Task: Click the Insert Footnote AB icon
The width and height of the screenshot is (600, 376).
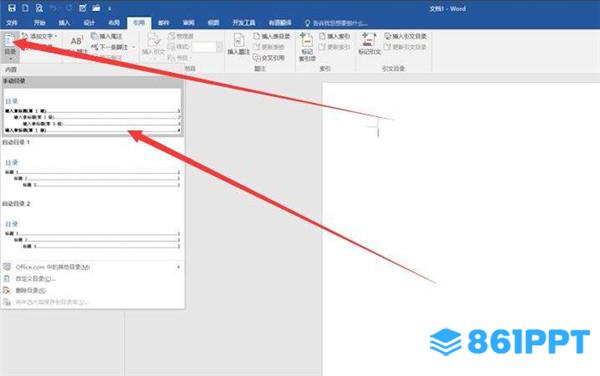Action: pos(77,41)
